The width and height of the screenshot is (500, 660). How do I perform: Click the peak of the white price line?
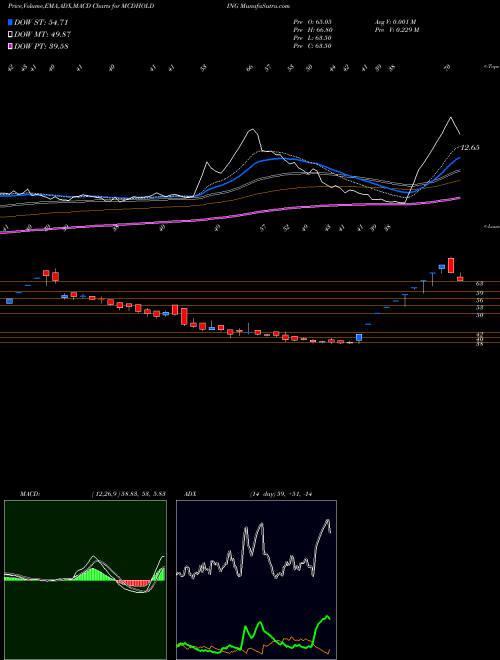(x=451, y=117)
